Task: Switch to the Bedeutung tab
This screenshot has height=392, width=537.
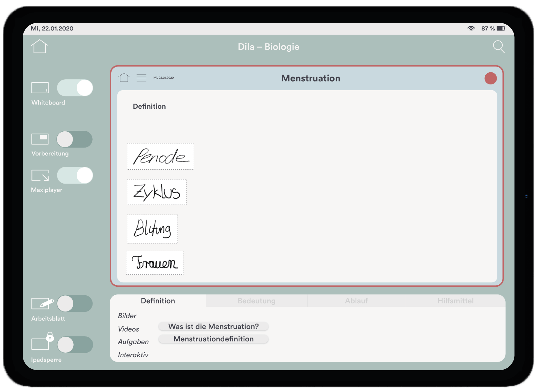Action: coord(256,301)
